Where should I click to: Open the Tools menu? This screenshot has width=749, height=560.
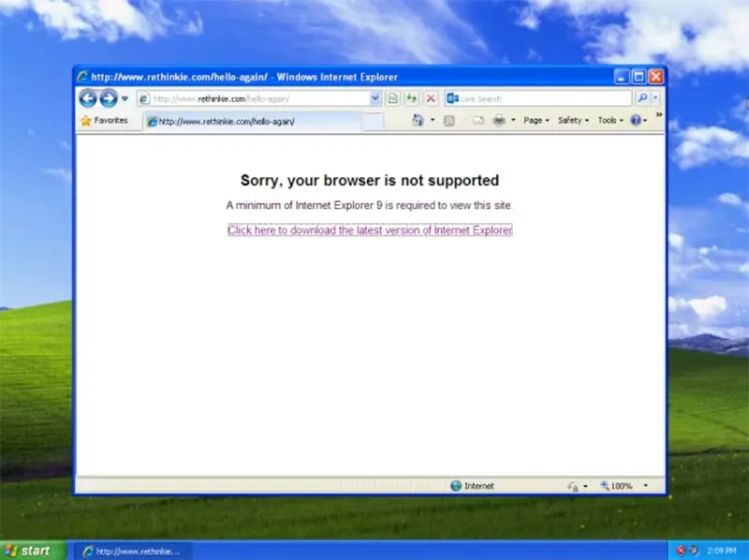tap(609, 120)
